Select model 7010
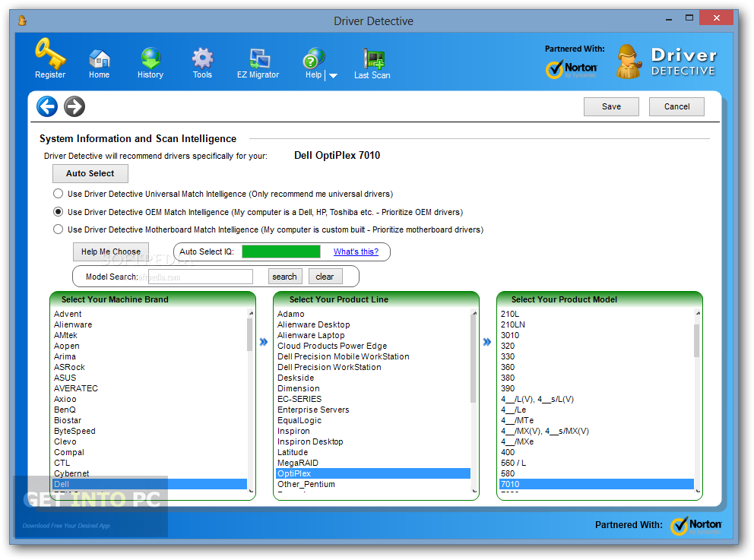This screenshot has height=560, width=754. 597,484
